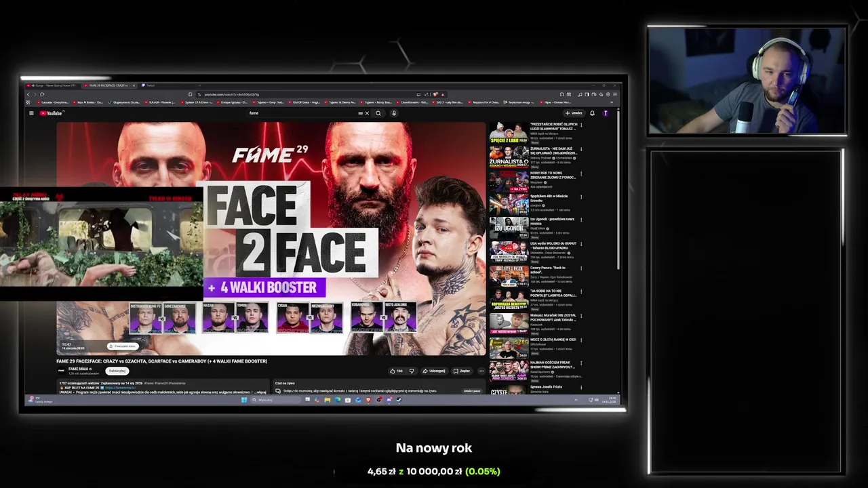Click the browser back arrow

[x=28, y=94]
